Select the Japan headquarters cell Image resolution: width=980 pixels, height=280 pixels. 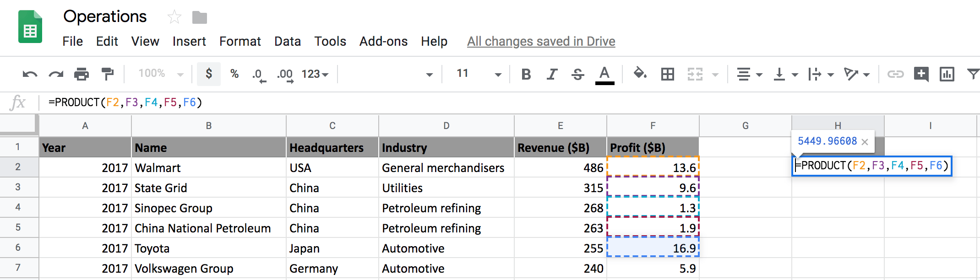point(332,248)
